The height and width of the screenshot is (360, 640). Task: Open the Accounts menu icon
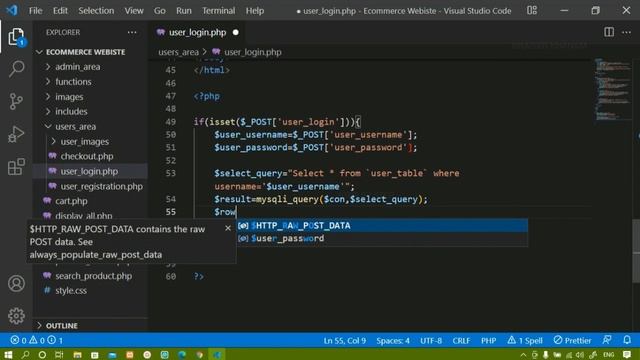[x=16, y=283]
